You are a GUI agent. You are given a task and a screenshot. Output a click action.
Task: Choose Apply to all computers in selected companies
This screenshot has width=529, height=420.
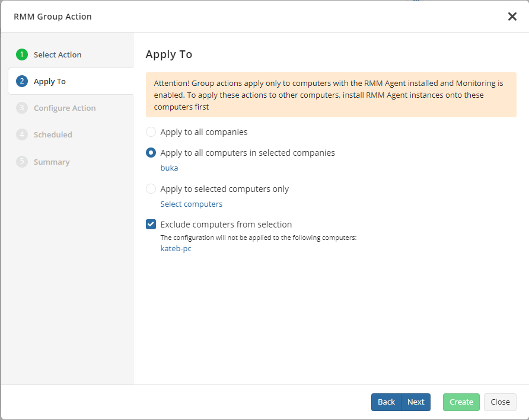click(x=151, y=153)
